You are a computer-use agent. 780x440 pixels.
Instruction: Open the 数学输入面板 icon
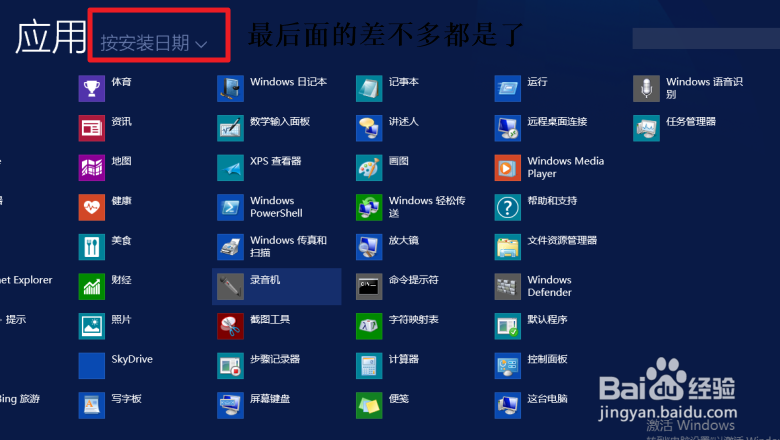pos(230,128)
